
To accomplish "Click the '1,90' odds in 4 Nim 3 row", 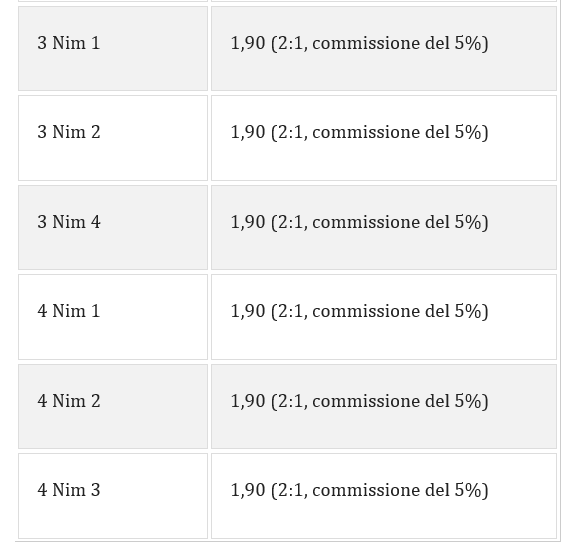I will point(248,490).
